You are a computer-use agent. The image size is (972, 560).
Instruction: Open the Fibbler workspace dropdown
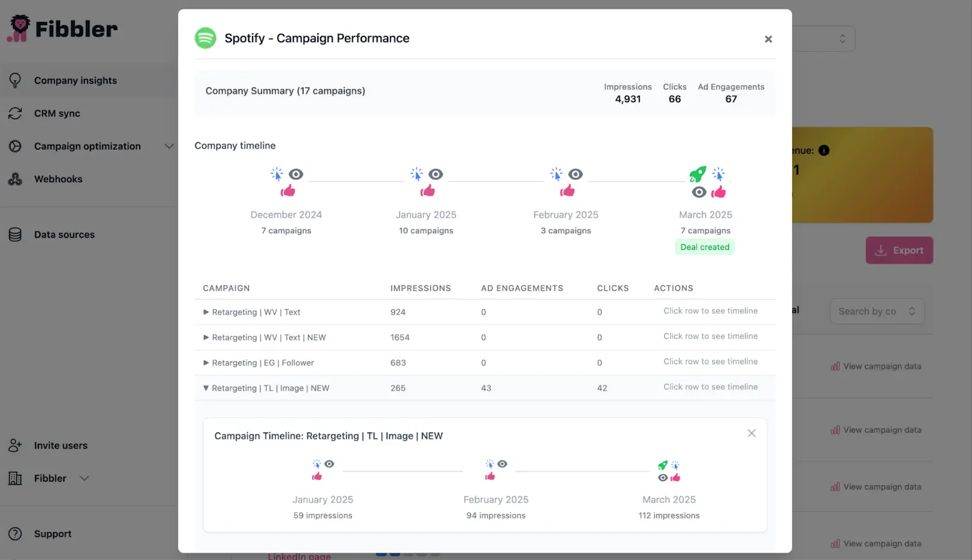click(84, 479)
